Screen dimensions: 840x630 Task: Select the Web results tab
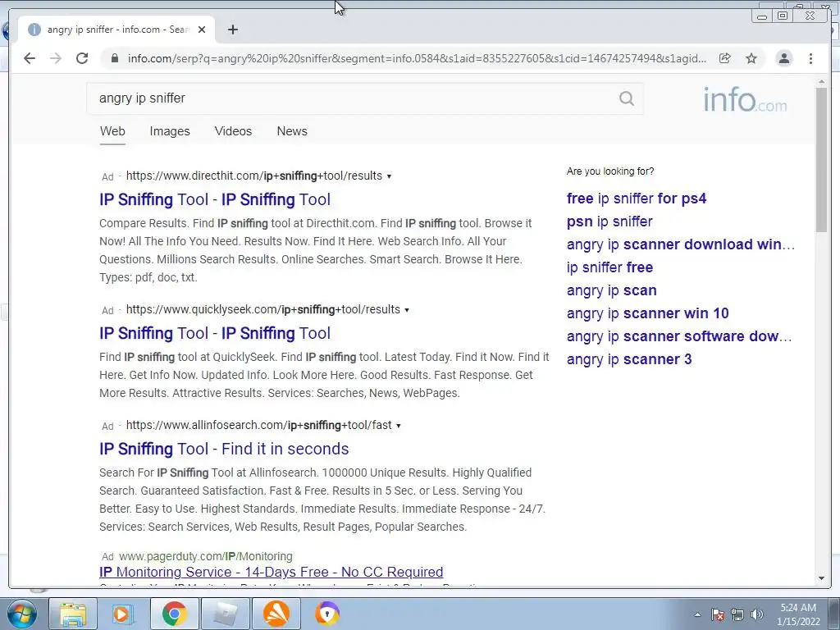pos(112,131)
